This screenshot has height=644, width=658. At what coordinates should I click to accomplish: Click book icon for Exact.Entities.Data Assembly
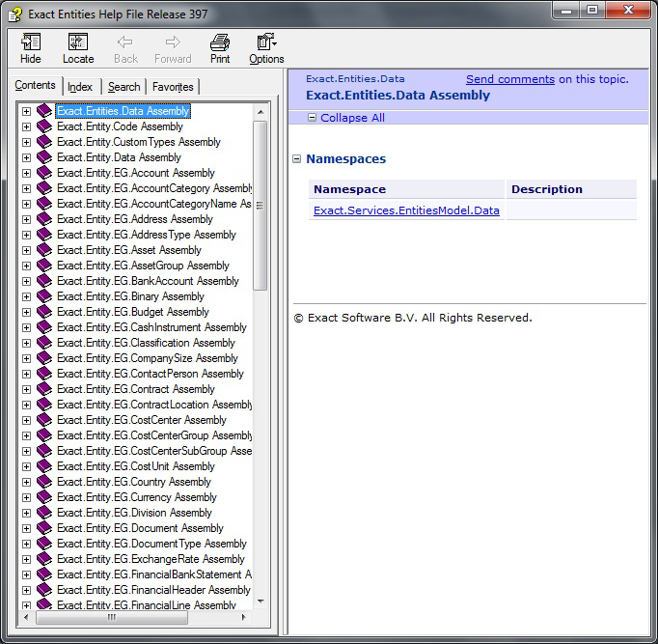point(44,111)
